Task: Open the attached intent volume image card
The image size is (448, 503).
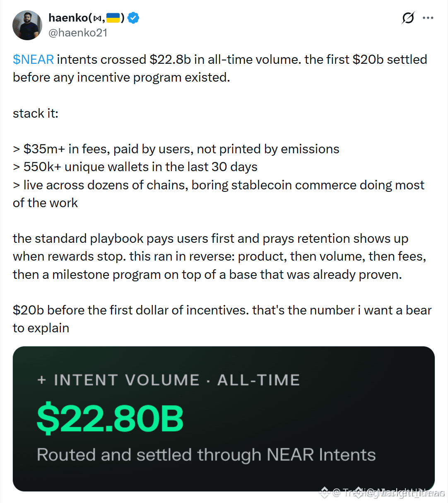Action: [224, 418]
